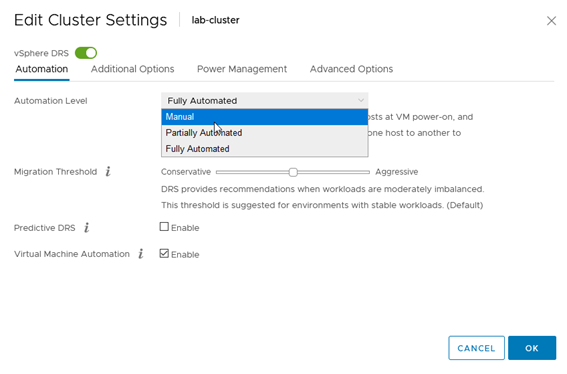567x374 pixels.
Task: Go to the Advanced Options tab
Action: click(x=351, y=69)
